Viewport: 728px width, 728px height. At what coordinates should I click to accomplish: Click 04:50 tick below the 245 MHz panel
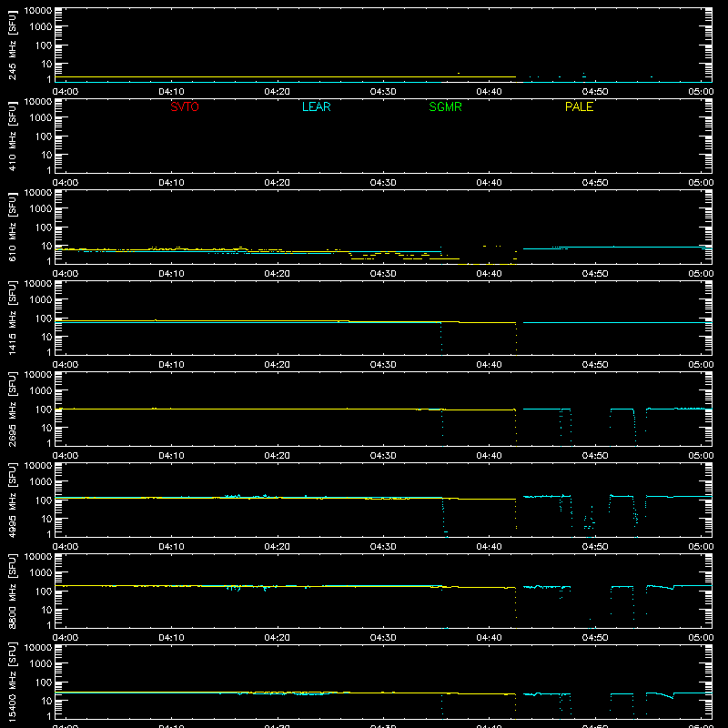point(595,92)
